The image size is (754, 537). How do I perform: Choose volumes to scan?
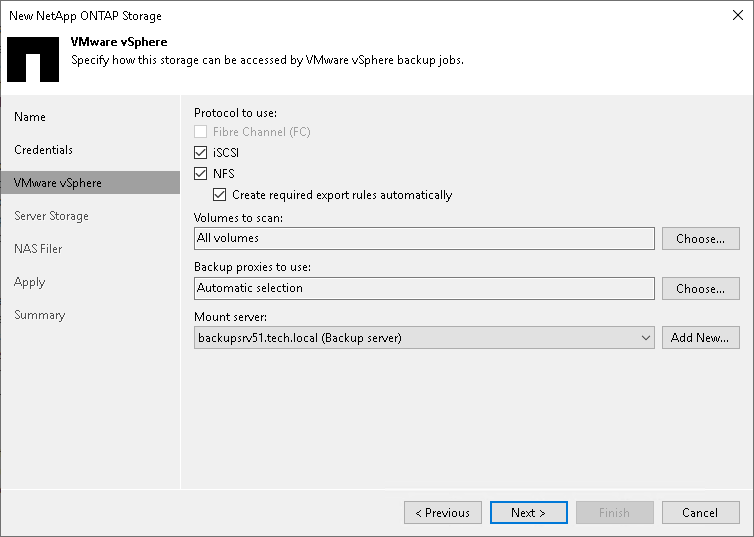coord(701,238)
